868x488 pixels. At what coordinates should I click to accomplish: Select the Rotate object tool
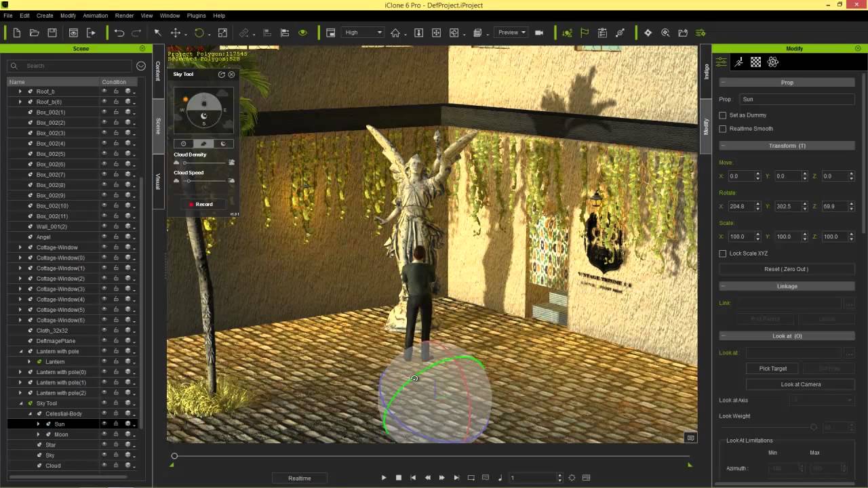(199, 33)
